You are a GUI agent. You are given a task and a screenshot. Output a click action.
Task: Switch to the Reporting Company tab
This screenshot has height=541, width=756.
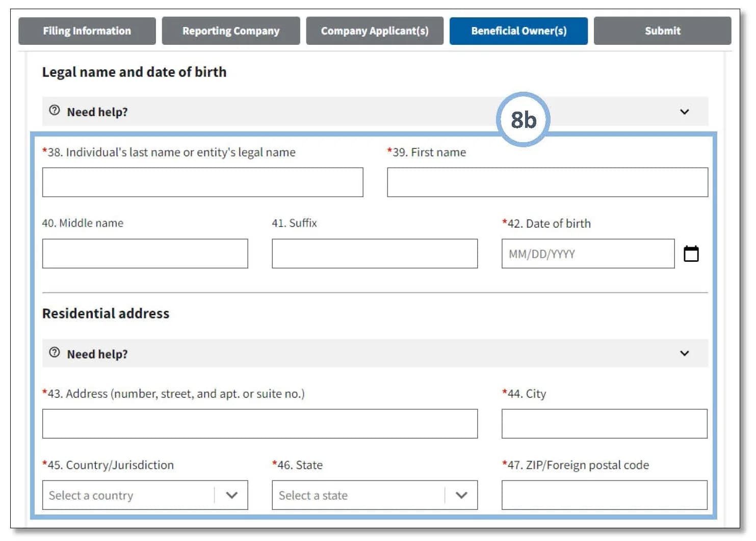pos(231,31)
